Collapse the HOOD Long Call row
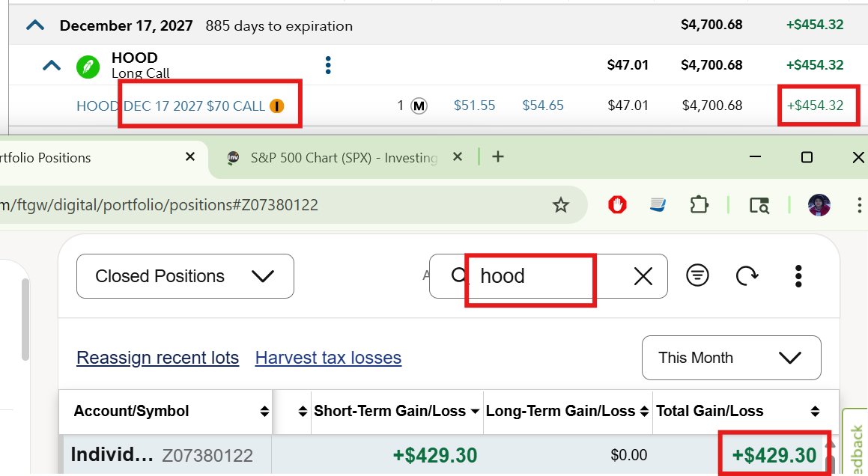868x476 pixels. tap(52, 66)
